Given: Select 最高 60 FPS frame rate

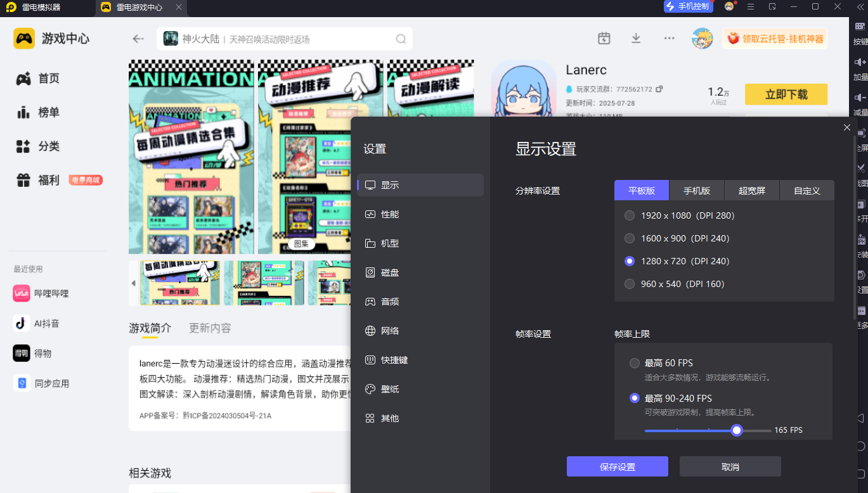Looking at the screenshot, I should click(635, 363).
